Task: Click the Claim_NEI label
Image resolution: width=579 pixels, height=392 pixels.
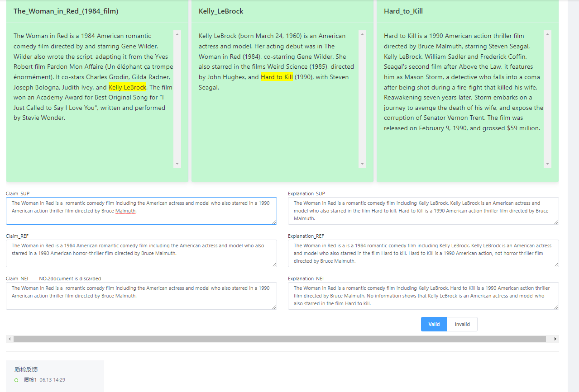Action: pos(17,279)
